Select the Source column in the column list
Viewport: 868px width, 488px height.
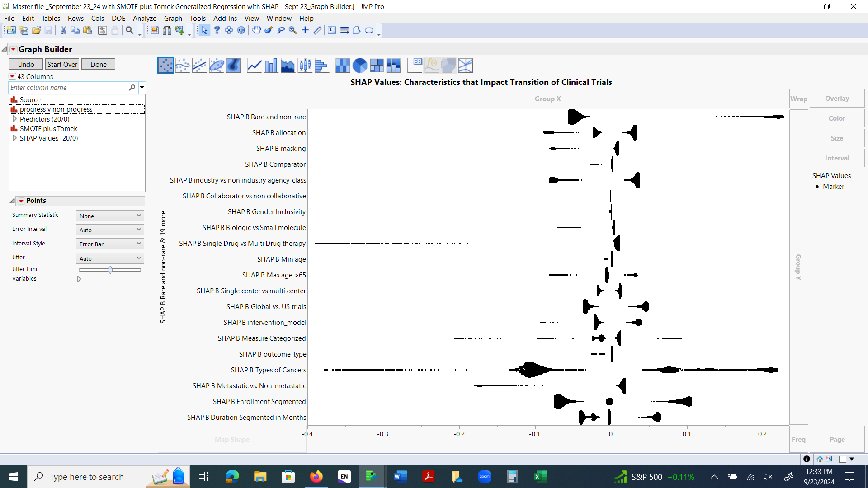click(x=30, y=99)
